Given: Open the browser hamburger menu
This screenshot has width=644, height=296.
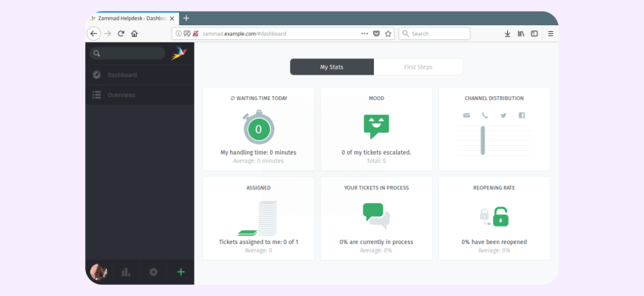Looking at the screenshot, I should (x=550, y=33).
